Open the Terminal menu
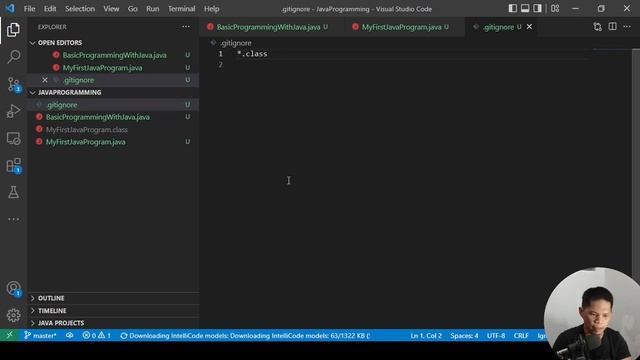The image size is (640, 360). [x=181, y=9]
